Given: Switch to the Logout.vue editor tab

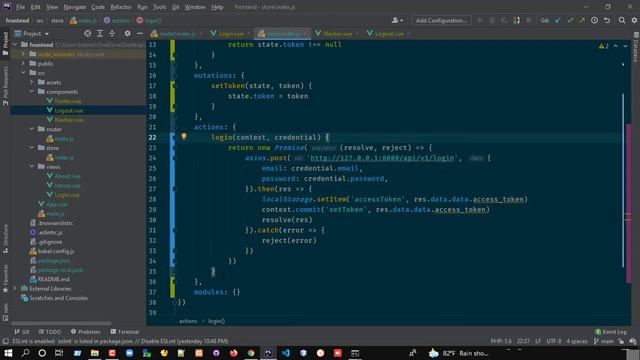Looking at the screenshot, I should click(x=388, y=34).
